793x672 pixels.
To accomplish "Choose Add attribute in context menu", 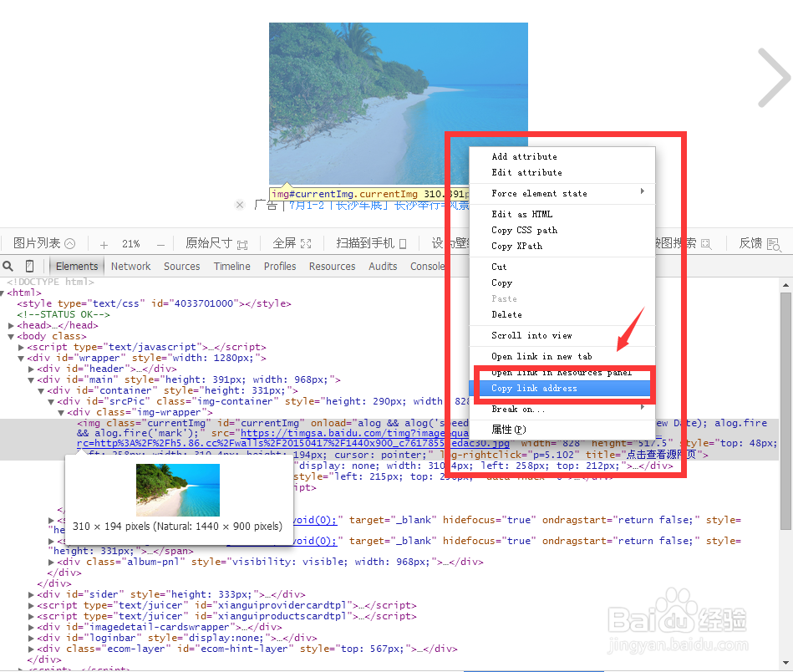I will click(562, 157).
